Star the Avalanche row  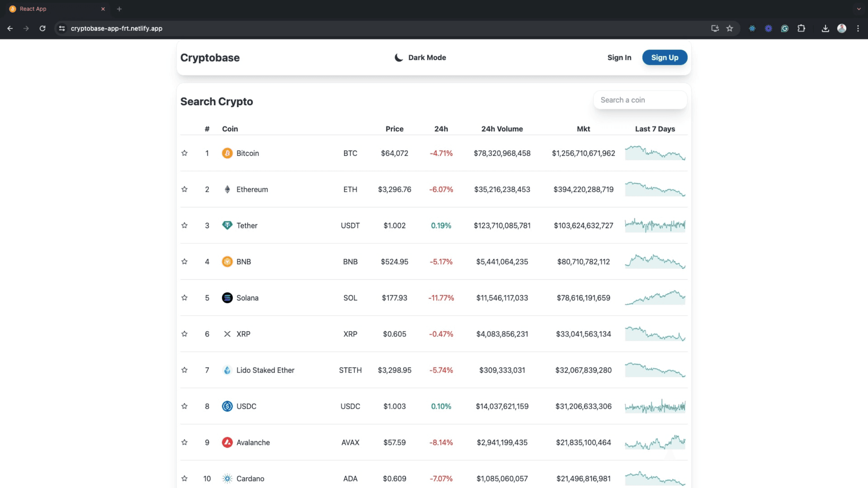click(x=184, y=442)
